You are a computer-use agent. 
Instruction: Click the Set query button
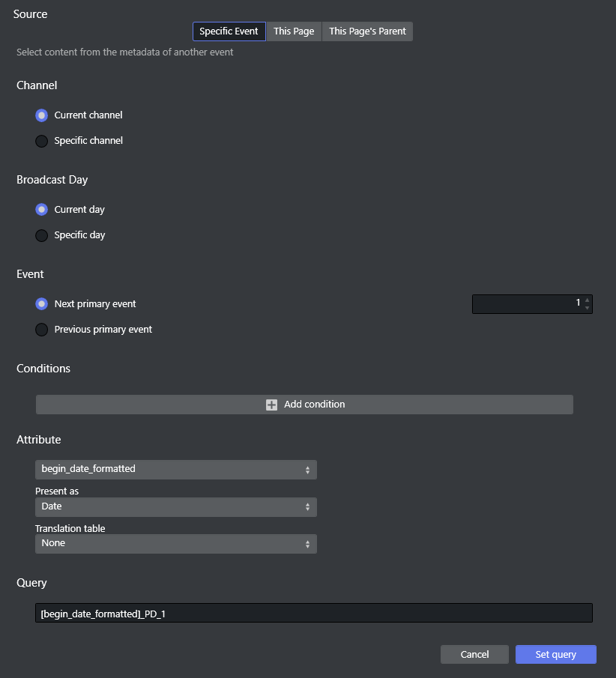click(x=555, y=655)
